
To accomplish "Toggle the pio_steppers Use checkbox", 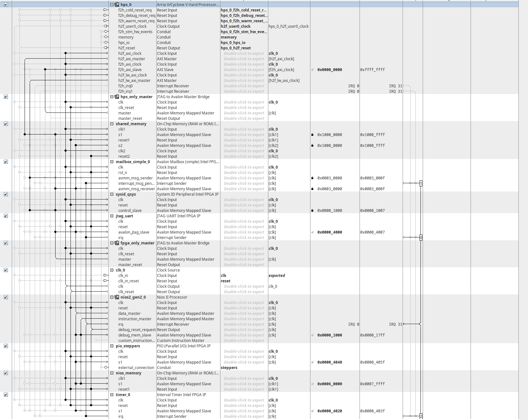I will 6,346.
